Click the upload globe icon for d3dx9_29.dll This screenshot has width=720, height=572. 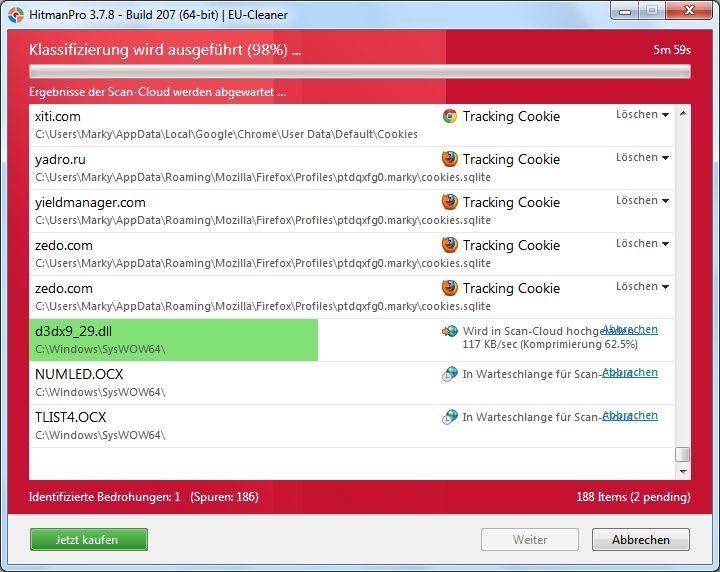pos(450,331)
